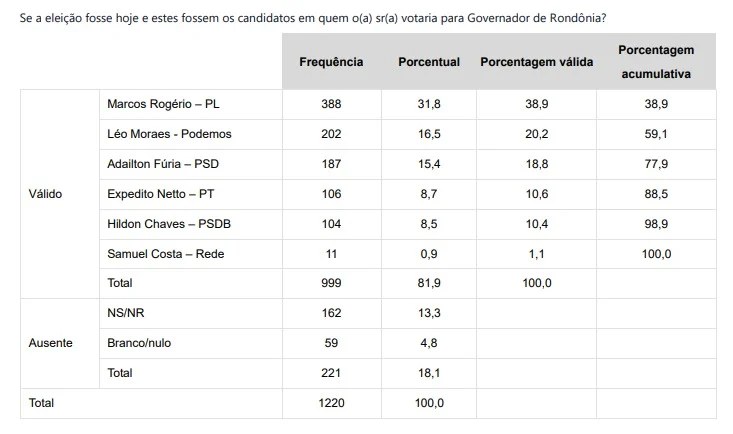The image size is (733, 434).
Task: Click the frequency value 388
Action: tap(331, 104)
